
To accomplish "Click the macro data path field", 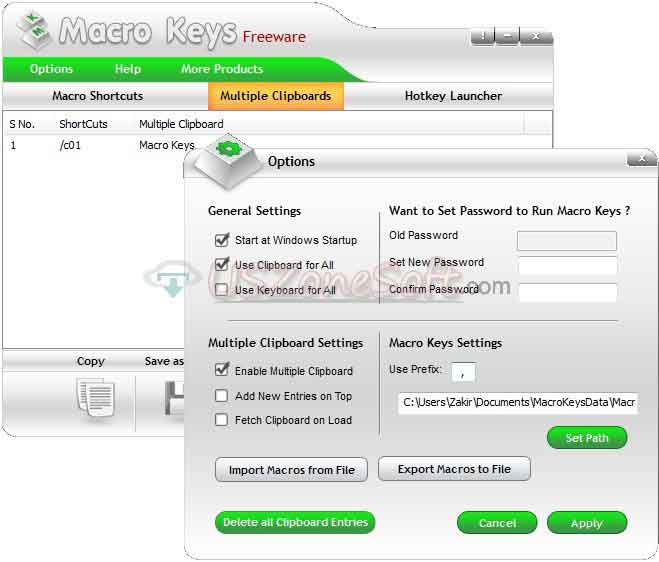I will coord(518,403).
